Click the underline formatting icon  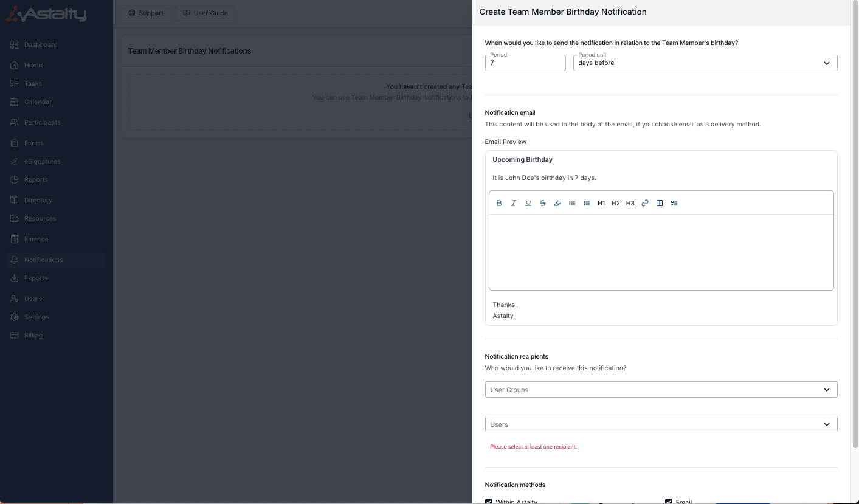pos(528,203)
